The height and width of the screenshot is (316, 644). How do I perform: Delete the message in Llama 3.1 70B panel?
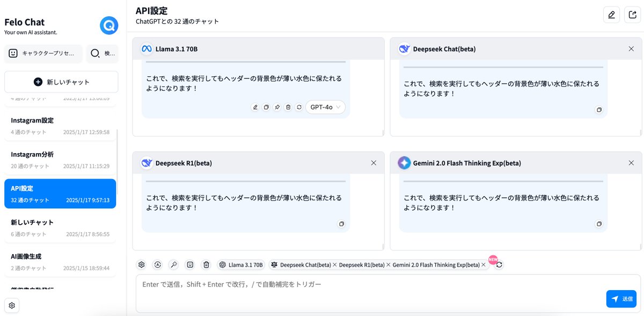[x=288, y=107]
